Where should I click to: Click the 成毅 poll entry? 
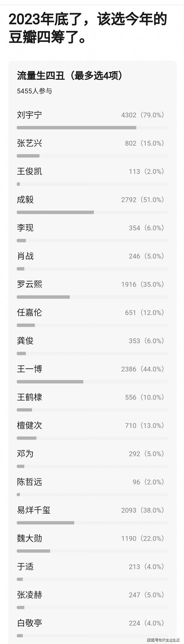(x=25, y=200)
